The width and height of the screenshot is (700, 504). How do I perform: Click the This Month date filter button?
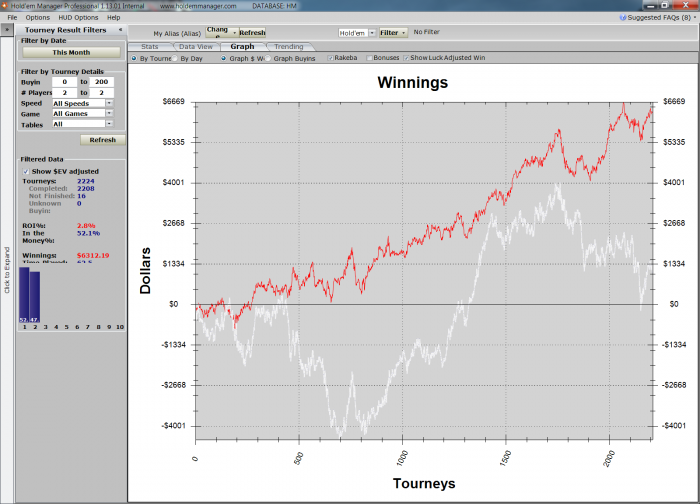pos(71,52)
